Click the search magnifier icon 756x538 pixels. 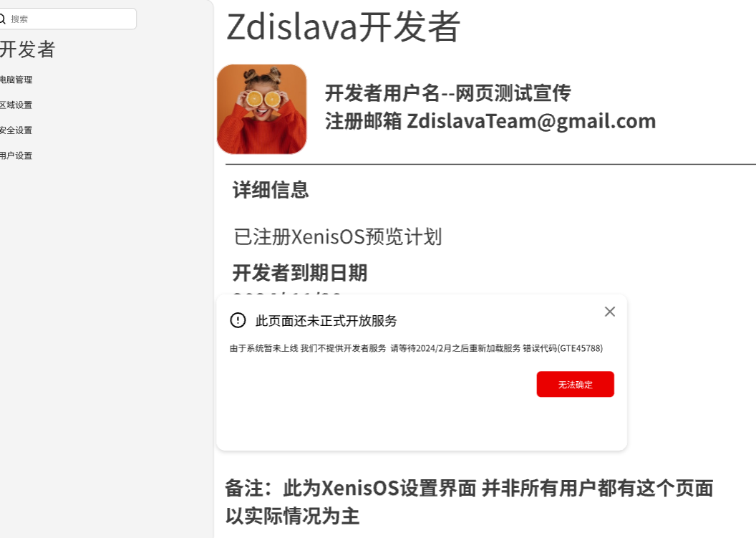pyautogui.click(x=2, y=19)
